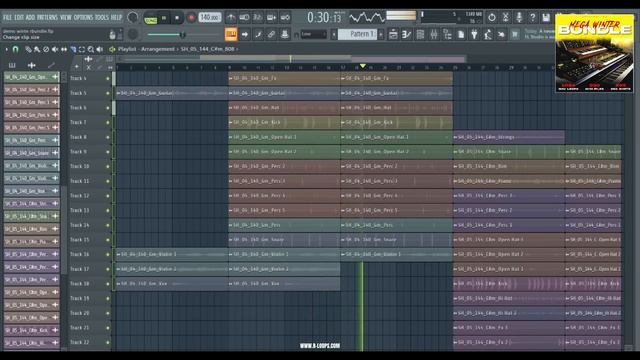
Task: Select the playlist slice tool
Action: click(x=73, y=49)
